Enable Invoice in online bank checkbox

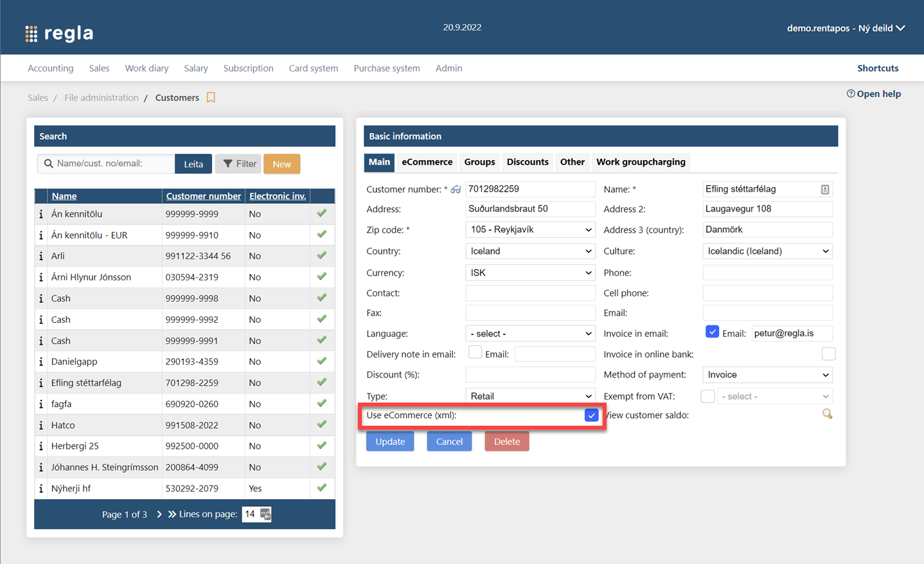coord(828,354)
